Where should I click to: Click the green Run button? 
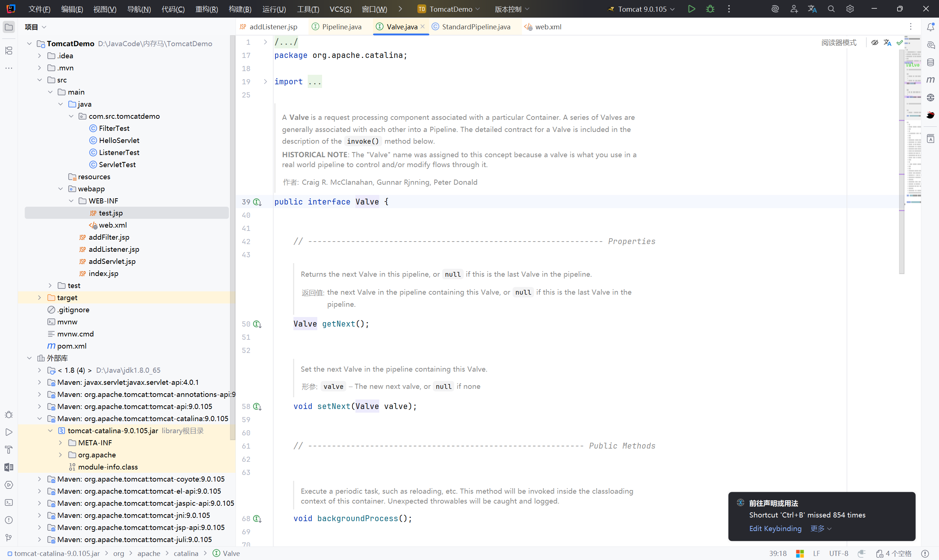(691, 9)
